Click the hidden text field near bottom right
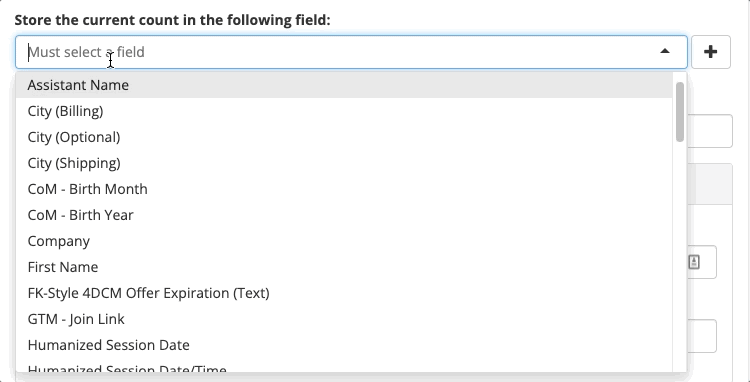This screenshot has height=382, width=750. [702, 336]
